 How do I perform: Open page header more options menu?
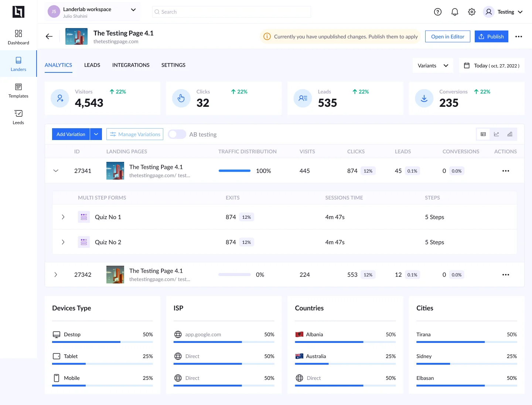519,37
